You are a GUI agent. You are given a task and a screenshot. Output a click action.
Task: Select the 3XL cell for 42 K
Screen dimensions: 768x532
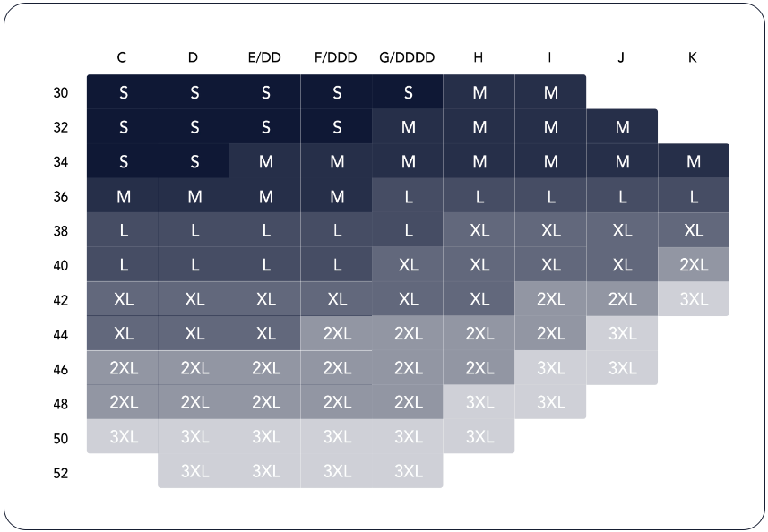(694, 299)
